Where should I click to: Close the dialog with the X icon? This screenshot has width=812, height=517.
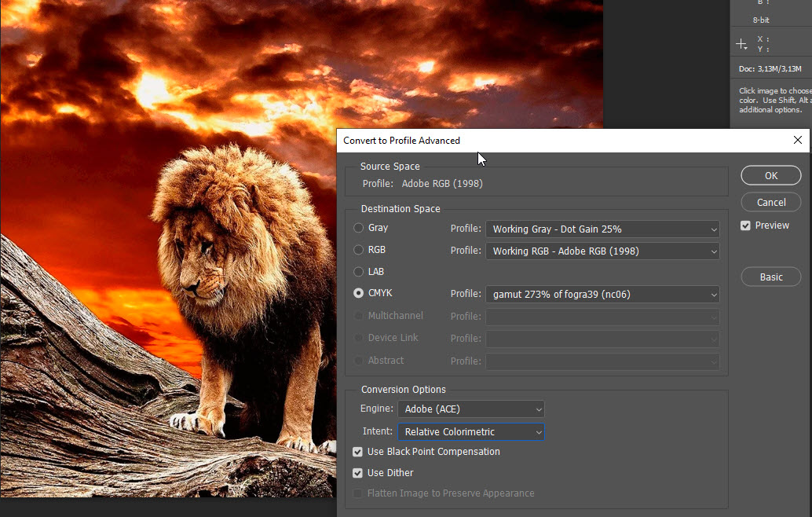798,141
